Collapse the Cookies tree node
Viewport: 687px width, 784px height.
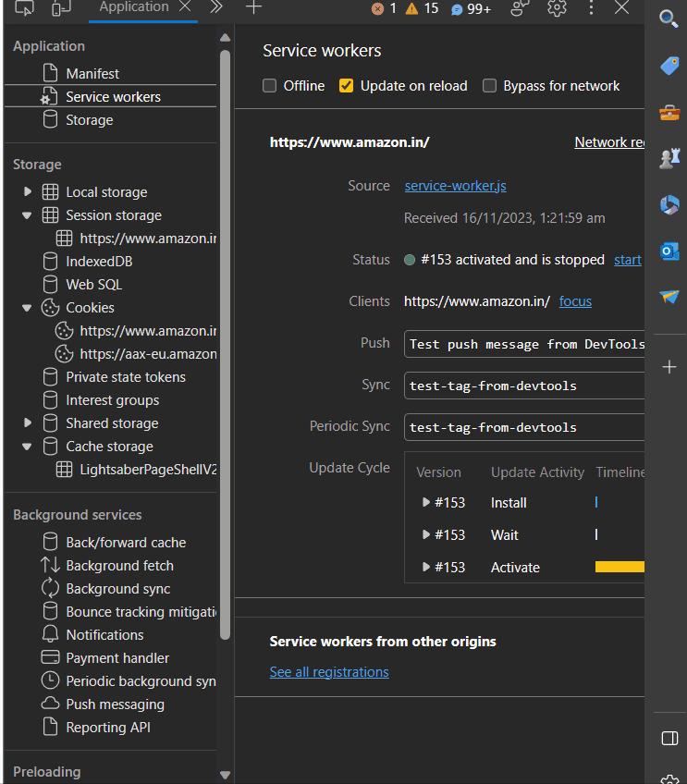click(28, 308)
